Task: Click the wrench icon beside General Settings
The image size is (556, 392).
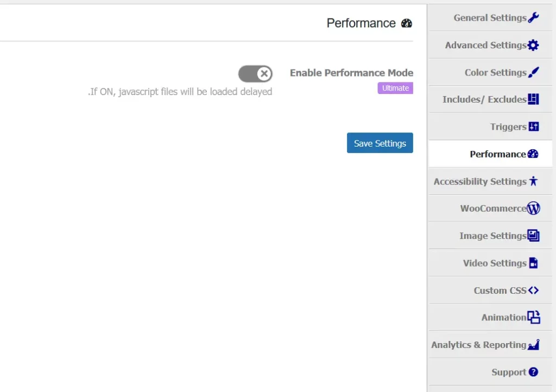Action: [x=533, y=18]
